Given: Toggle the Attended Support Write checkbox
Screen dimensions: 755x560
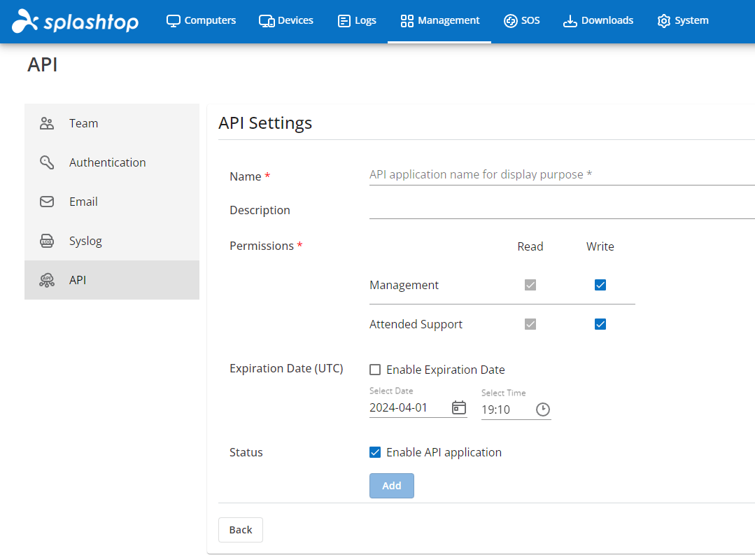Looking at the screenshot, I should [600, 323].
